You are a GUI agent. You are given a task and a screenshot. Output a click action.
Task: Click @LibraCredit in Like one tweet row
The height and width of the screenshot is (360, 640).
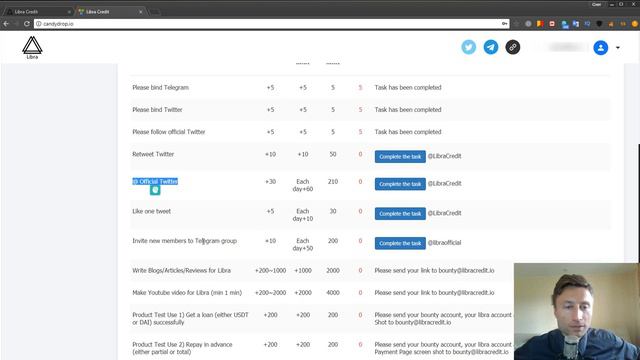[x=444, y=213]
